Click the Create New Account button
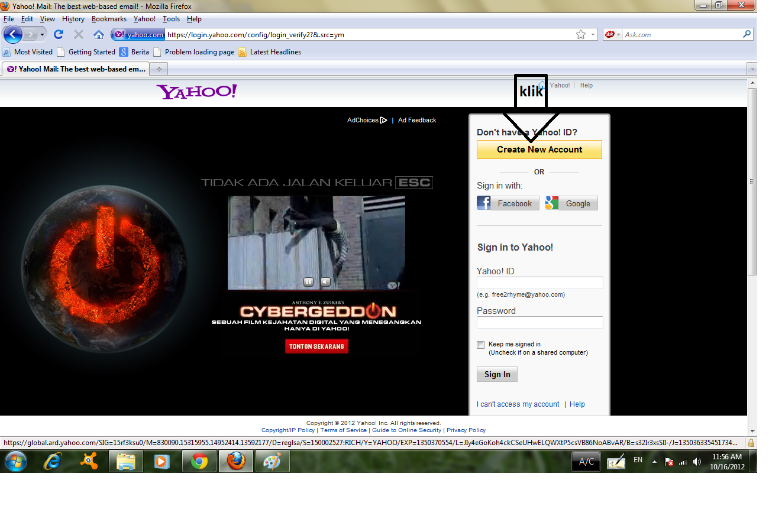 [539, 150]
